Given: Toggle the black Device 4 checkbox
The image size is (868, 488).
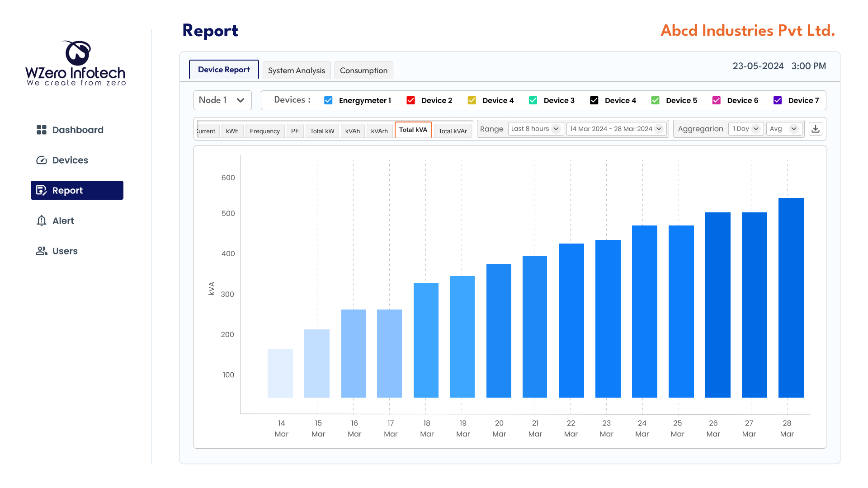Looking at the screenshot, I should tap(594, 100).
